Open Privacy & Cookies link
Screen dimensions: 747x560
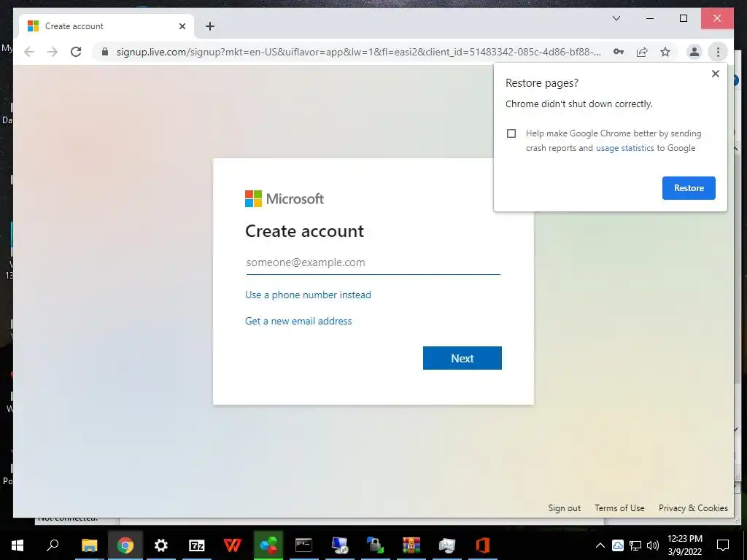693,508
